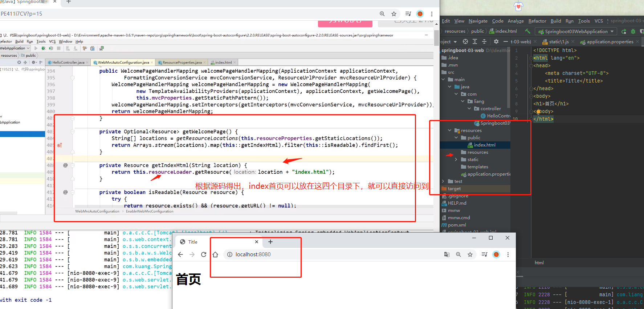Open Project Structure icon in light IntelliJ toolbar
The width and height of the screenshot is (644, 309).
coord(93,48)
